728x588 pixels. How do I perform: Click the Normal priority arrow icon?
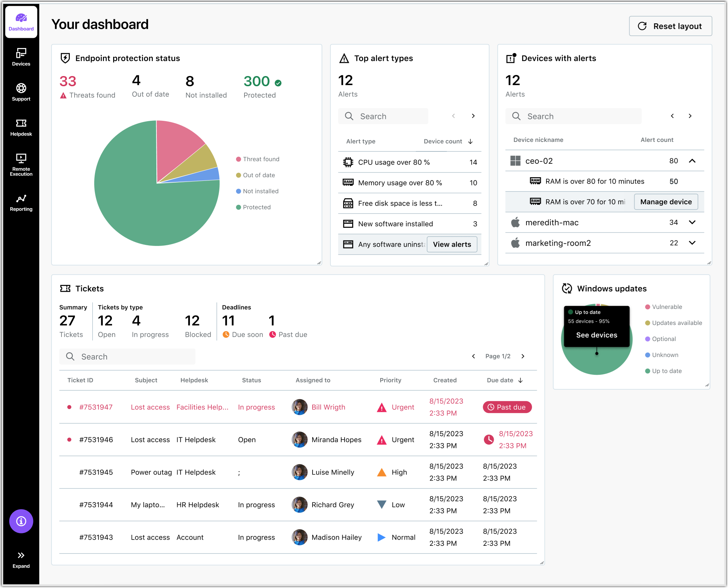click(382, 537)
